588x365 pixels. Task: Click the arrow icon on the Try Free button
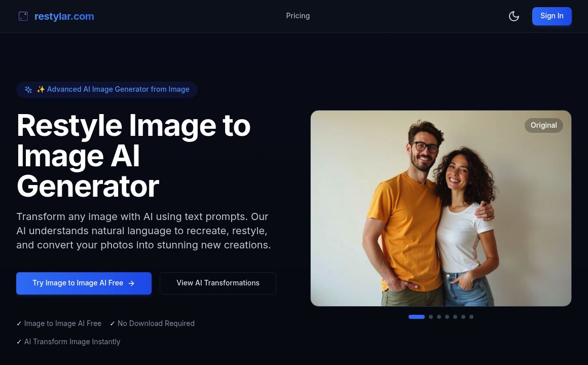(x=131, y=283)
